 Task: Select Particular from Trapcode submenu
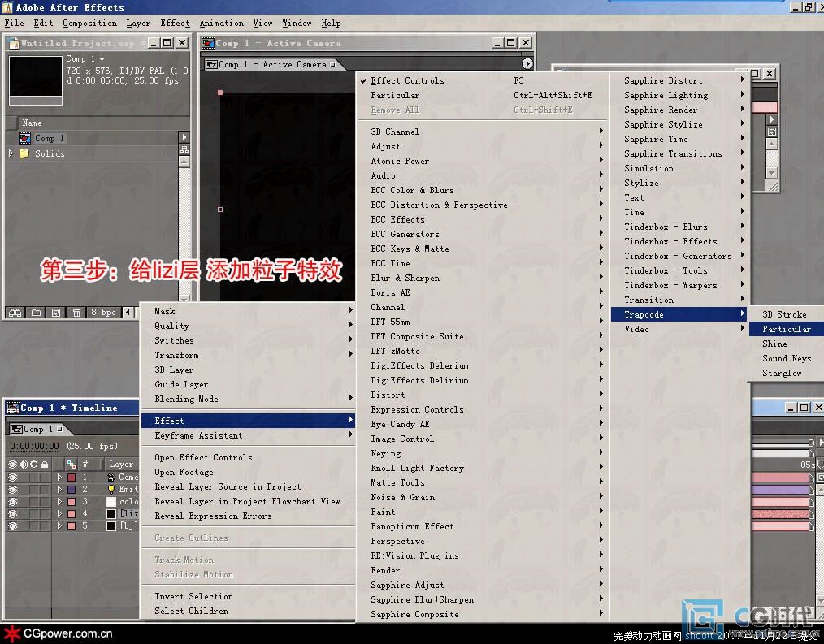click(x=786, y=329)
